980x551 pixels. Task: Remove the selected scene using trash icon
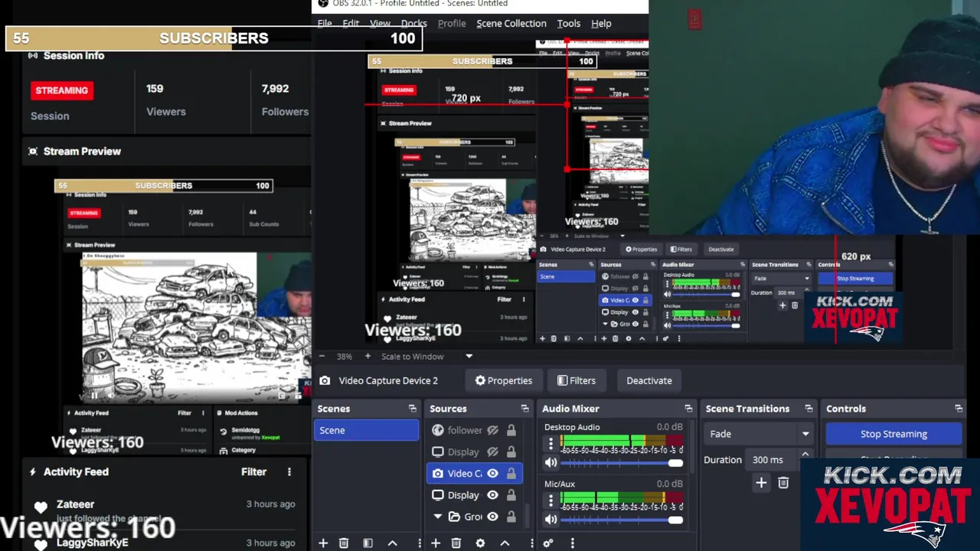[x=344, y=543]
